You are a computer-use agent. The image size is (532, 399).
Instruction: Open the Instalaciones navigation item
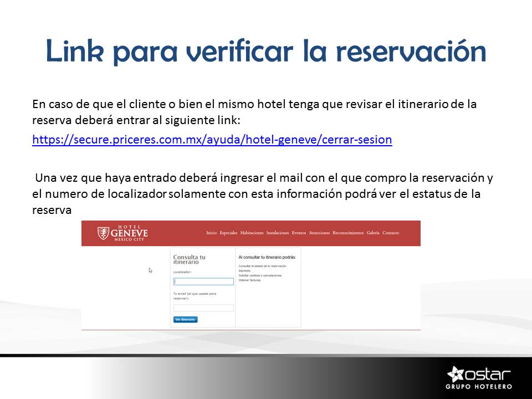278,233
